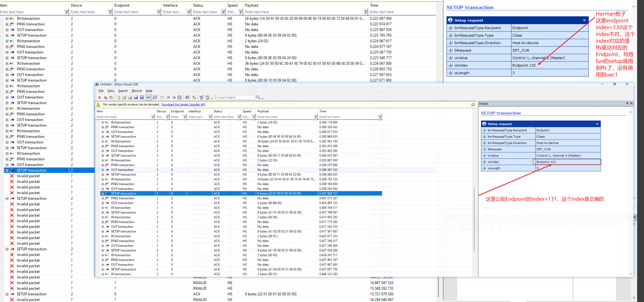The height and width of the screenshot is (302, 644).
Task: Open Find with the binoculars icon
Action: tap(187, 97)
